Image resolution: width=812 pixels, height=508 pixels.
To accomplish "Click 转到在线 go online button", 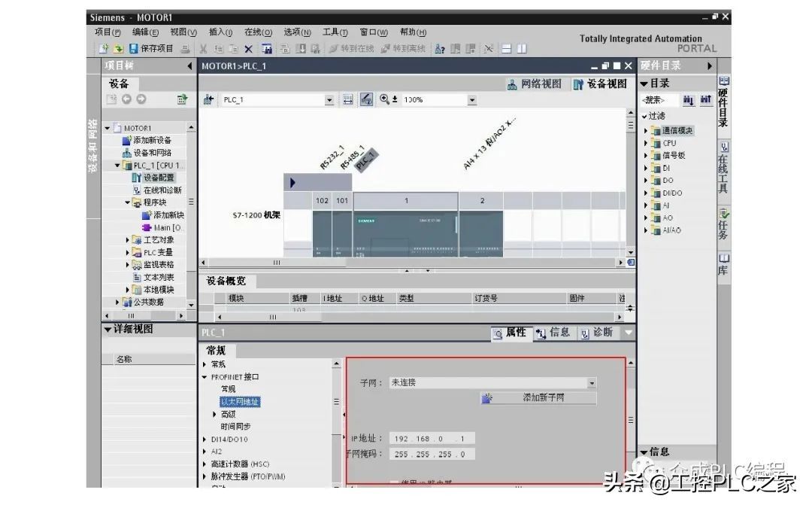I will coord(352,49).
